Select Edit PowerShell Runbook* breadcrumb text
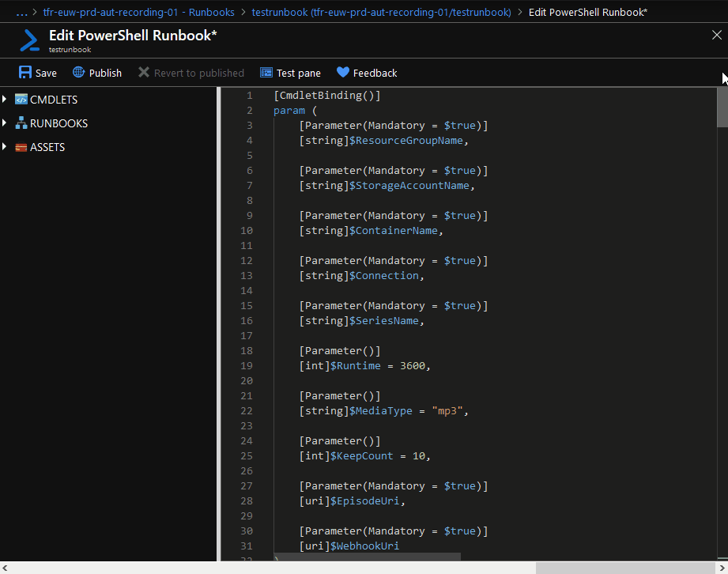This screenshot has height=574, width=728. coord(588,13)
